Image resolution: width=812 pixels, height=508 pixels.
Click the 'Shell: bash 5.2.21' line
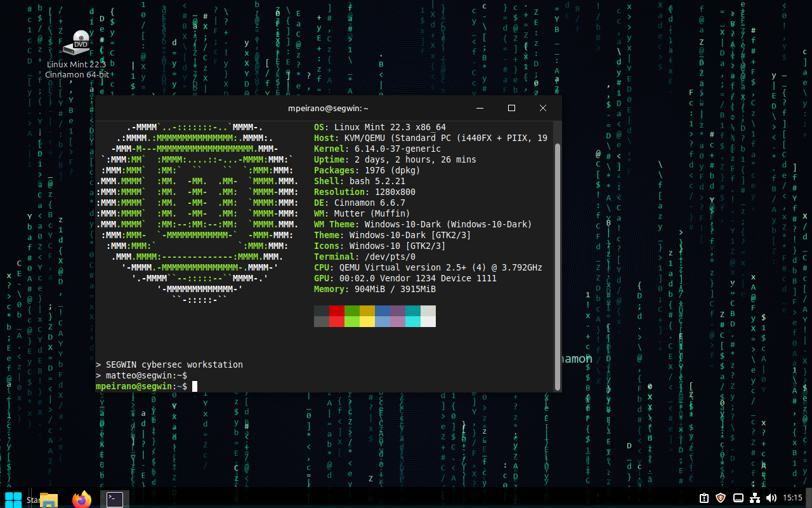[x=360, y=181]
